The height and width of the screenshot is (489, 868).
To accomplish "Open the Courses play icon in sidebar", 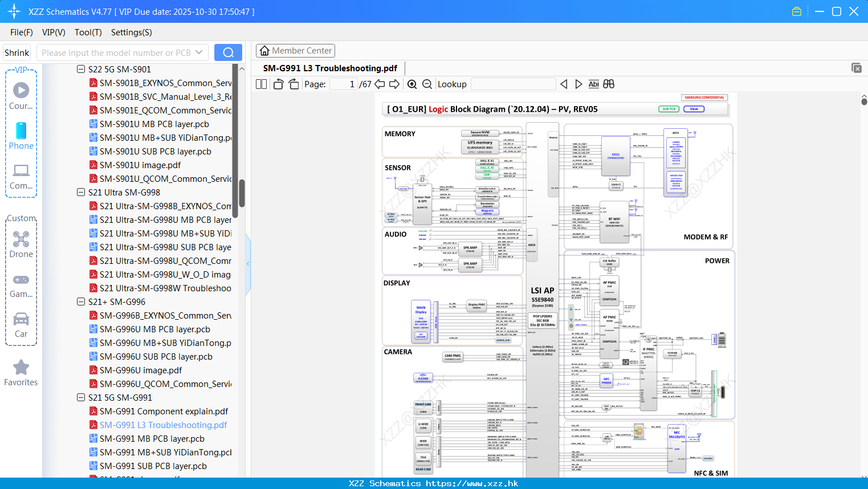I will point(21,90).
